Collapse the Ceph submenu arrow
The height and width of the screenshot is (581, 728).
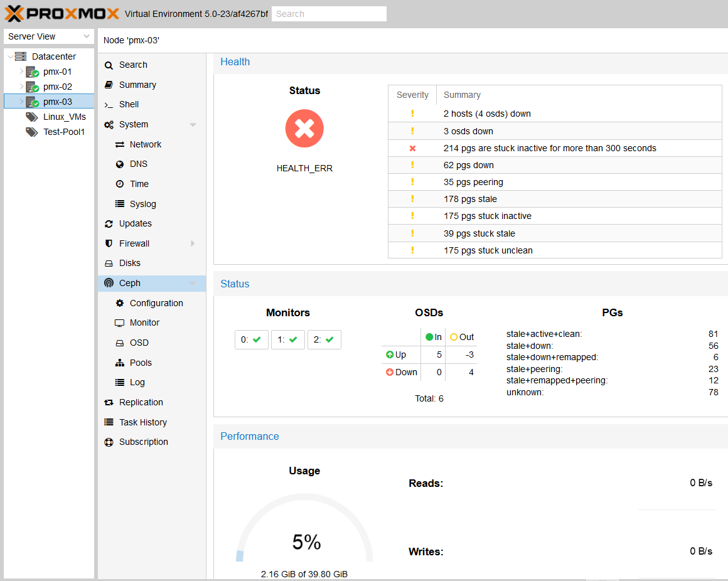(x=193, y=283)
